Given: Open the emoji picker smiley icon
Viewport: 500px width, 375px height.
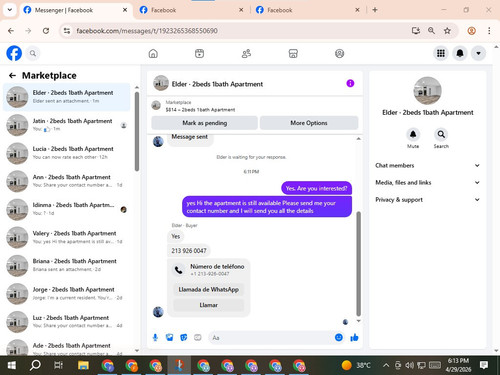Looking at the screenshot, I should (339, 337).
